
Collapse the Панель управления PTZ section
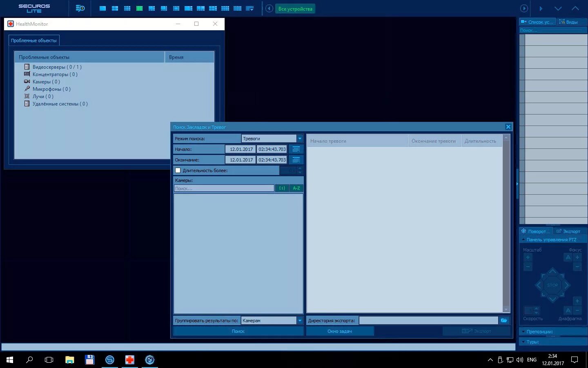[553, 240]
